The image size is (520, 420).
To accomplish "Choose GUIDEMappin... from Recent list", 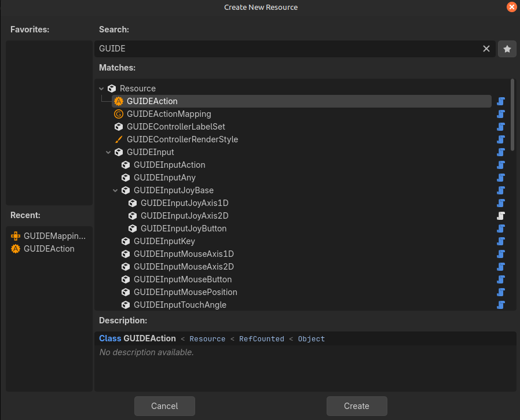I will click(x=54, y=236).
